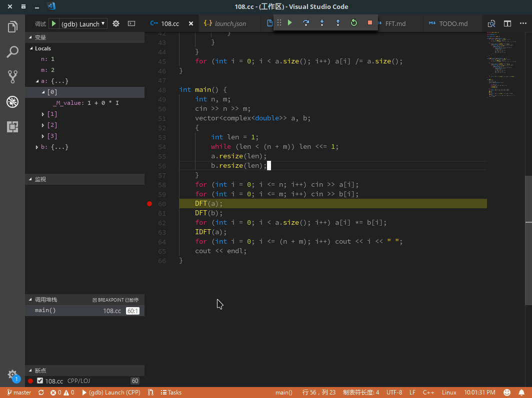Image resolution: width=532 pixels, height=398 pixels.
Task: Stop debugging with the red square
Action: tap(370, 23)
